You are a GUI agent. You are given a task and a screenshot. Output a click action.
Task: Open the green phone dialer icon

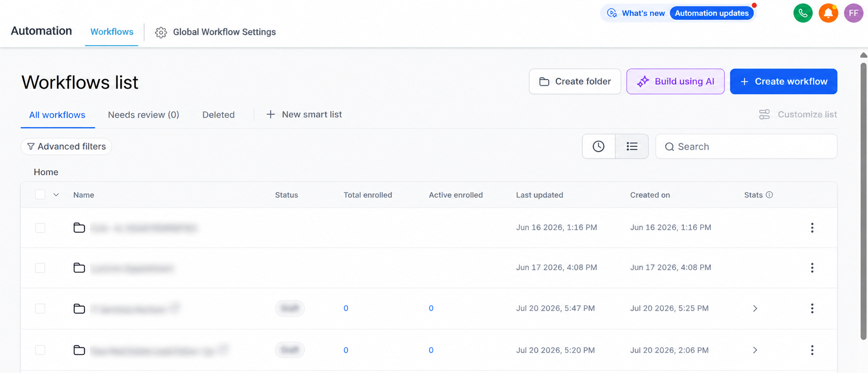pyautogui.click(x=803, y=13)
